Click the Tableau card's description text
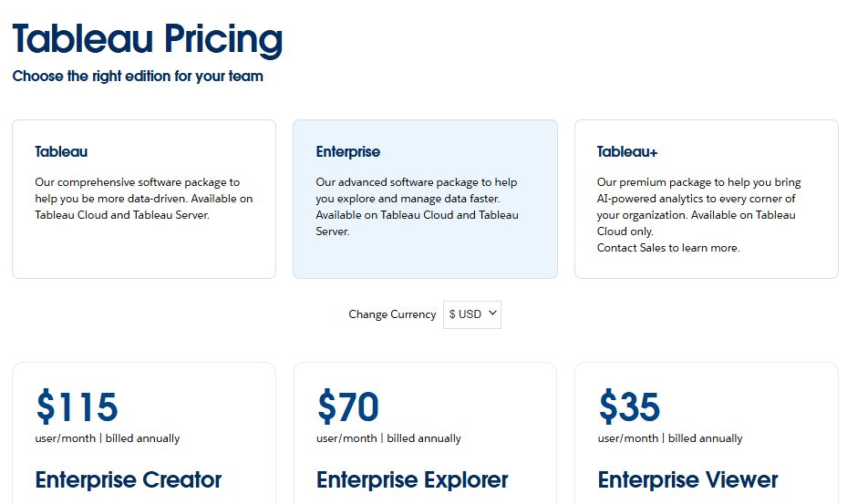This screenshot has height=504, width=847. click(x=143, y=199)
